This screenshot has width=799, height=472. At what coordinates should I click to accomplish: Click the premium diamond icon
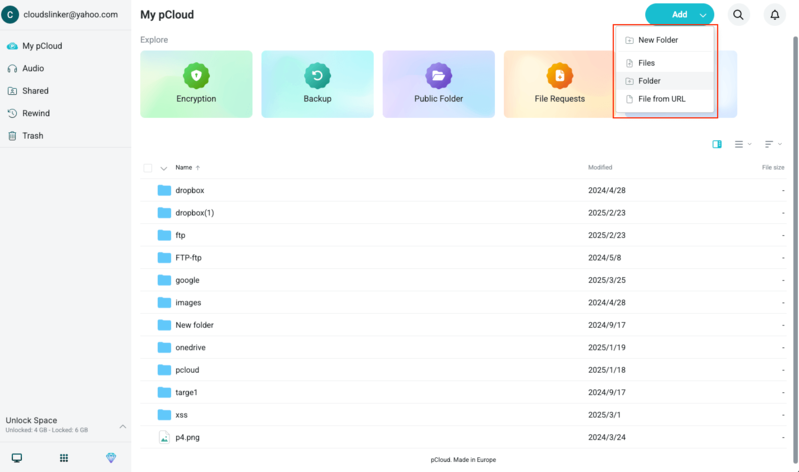(111, 458)
